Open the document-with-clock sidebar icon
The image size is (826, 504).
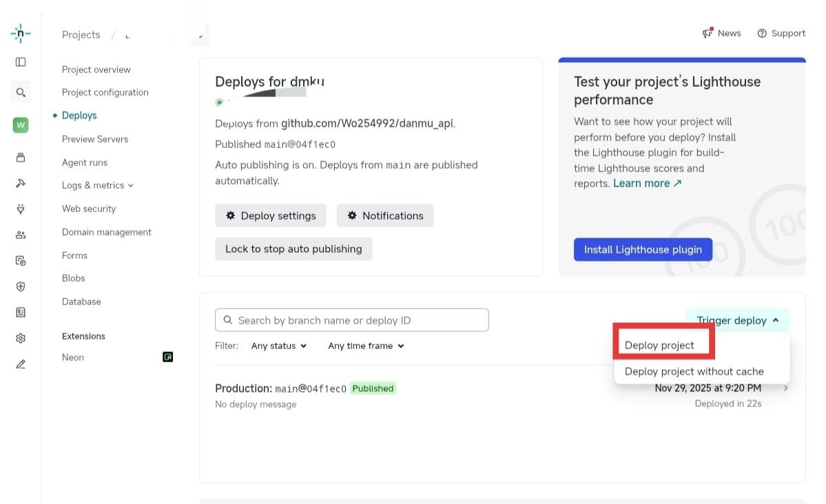point(21,261)
